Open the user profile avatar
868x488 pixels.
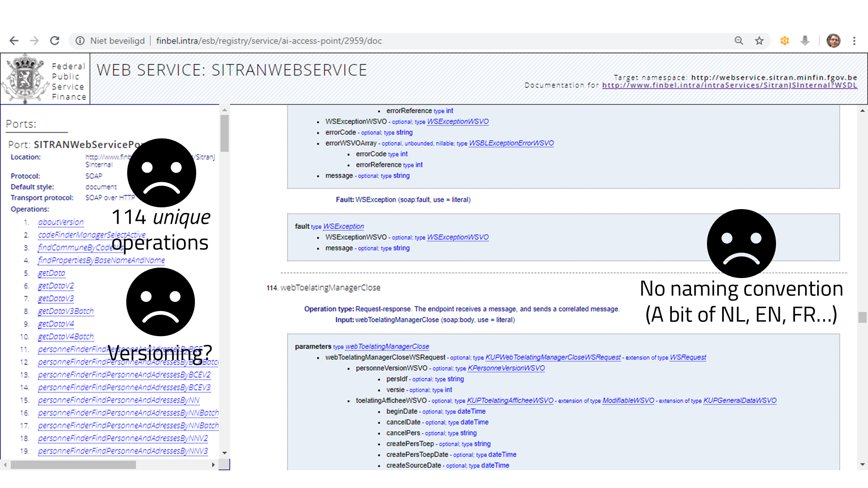833,41
